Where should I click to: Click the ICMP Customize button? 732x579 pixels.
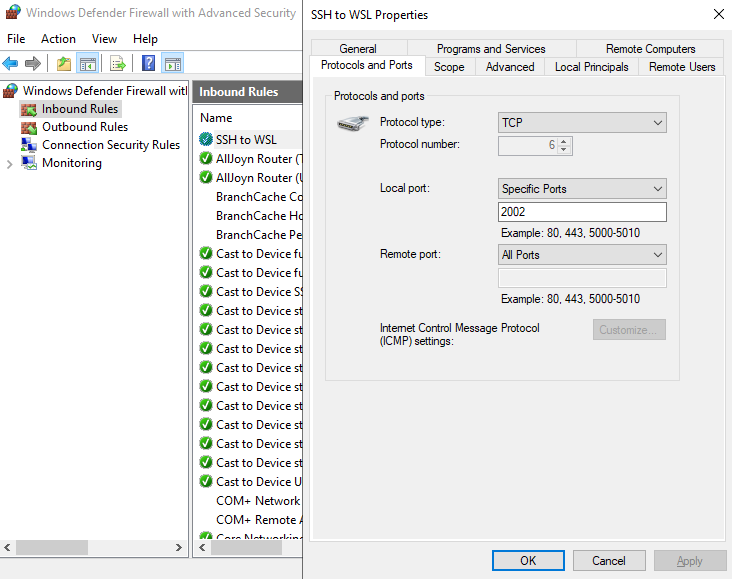[629, 330]
